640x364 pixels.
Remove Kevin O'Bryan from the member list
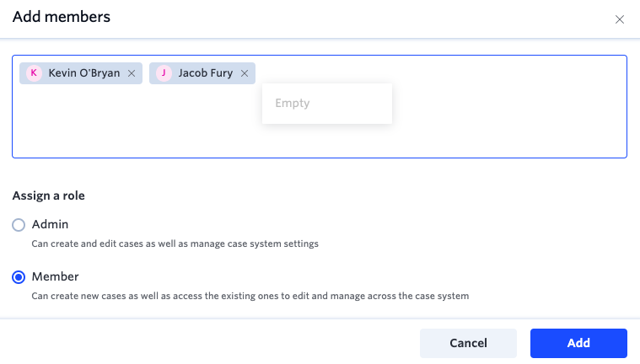pos(132,73)
